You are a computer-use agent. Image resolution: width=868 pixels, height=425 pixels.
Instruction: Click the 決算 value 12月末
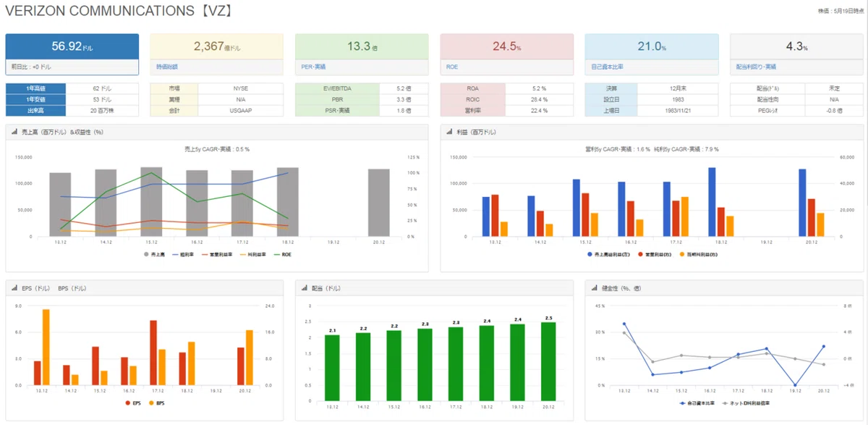(678, 88)
